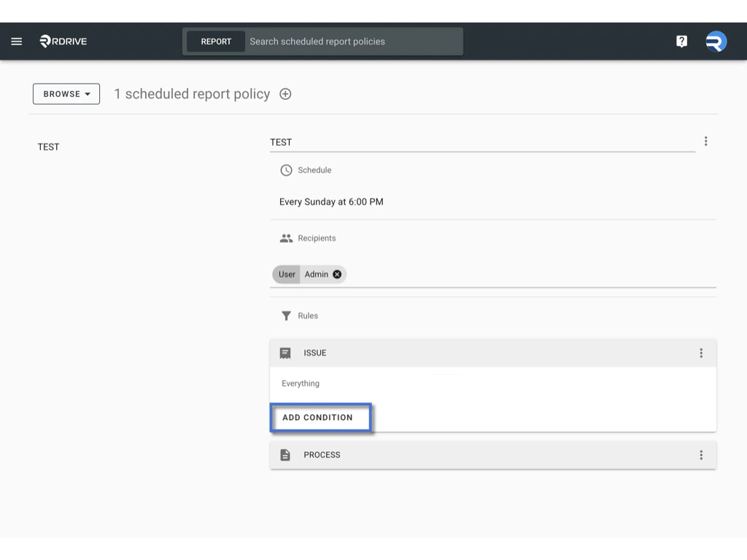The height and width of the screenshot is (560, 747).
Task: Click the Schedule clock icon
Action: click(x=285, y=170)
